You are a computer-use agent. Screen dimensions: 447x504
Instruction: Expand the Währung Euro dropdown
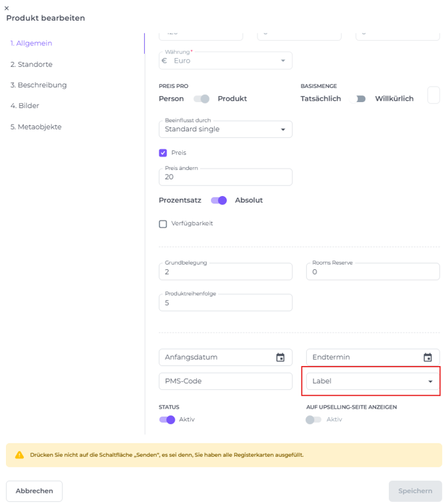[x=226, y=61]
